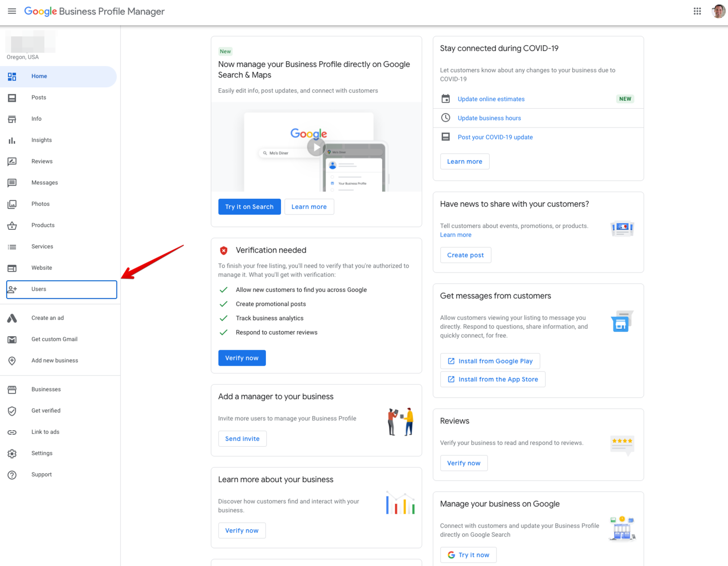Click the Gmail envelope icon

click(x=12, y=340)
